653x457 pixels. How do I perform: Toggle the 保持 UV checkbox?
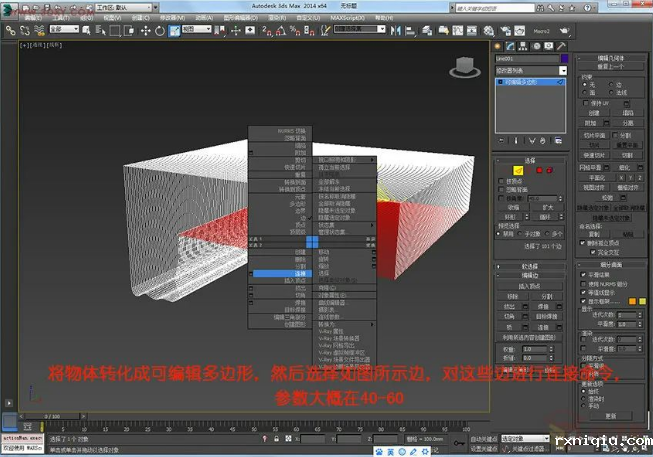pos(586,103)
